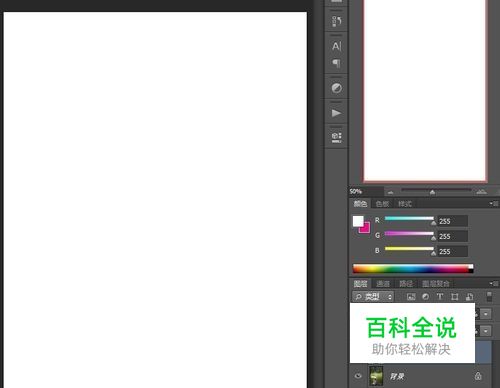Screen dimensions: 500x388
Task: Pick a color from the spectrum ramp
Action: [411, 269]
